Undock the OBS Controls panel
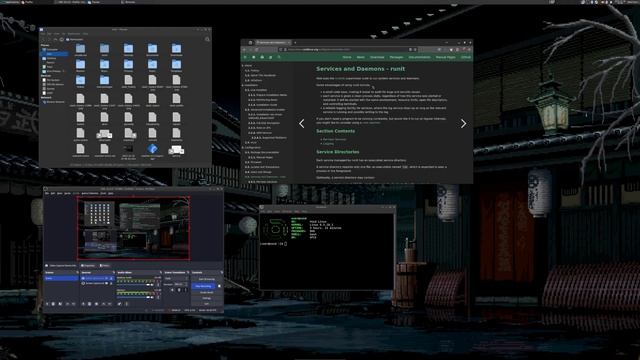The image size is (640, 360). pyautogui.click(x=222, y=272)
